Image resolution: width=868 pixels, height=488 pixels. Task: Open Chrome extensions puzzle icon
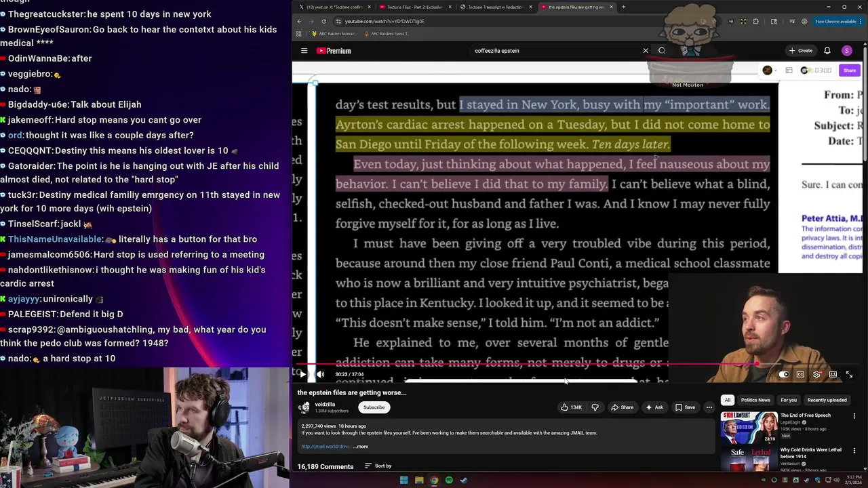755,21
